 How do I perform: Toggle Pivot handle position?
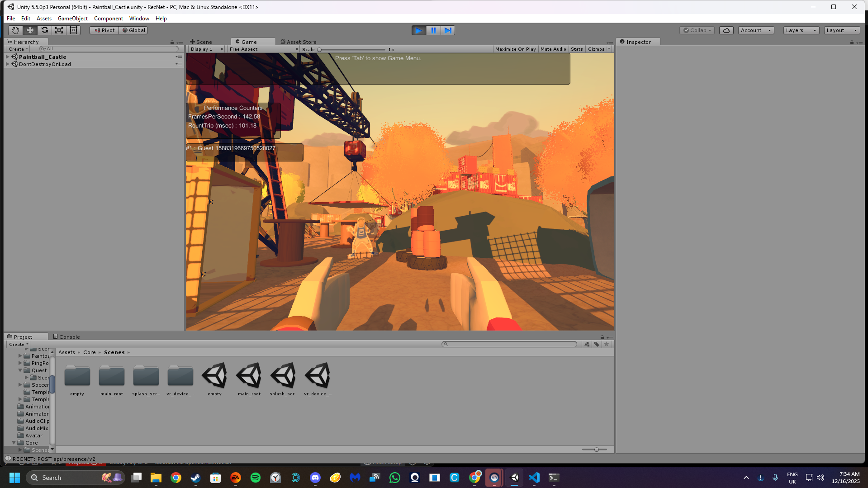[x=104, y=30]
